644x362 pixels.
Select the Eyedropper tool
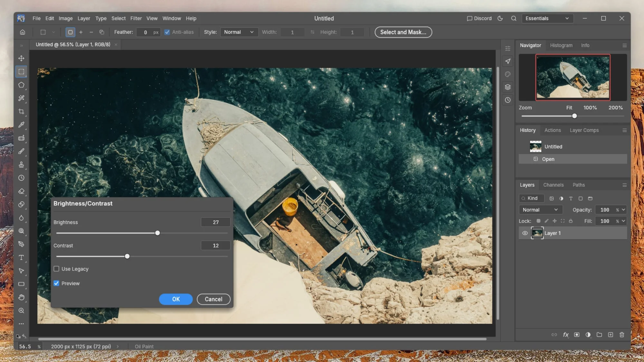coord(21,125)
